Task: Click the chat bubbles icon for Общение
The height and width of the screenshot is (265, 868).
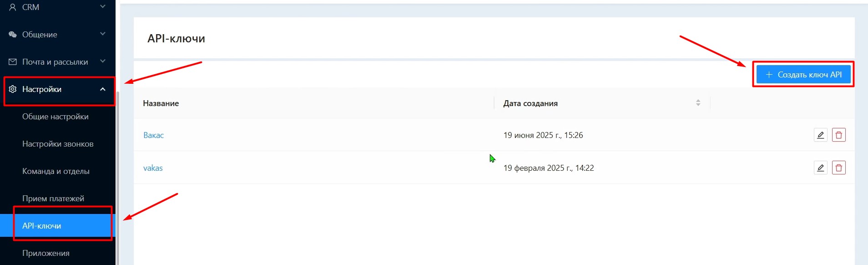Action: click(x=13, y=35)
